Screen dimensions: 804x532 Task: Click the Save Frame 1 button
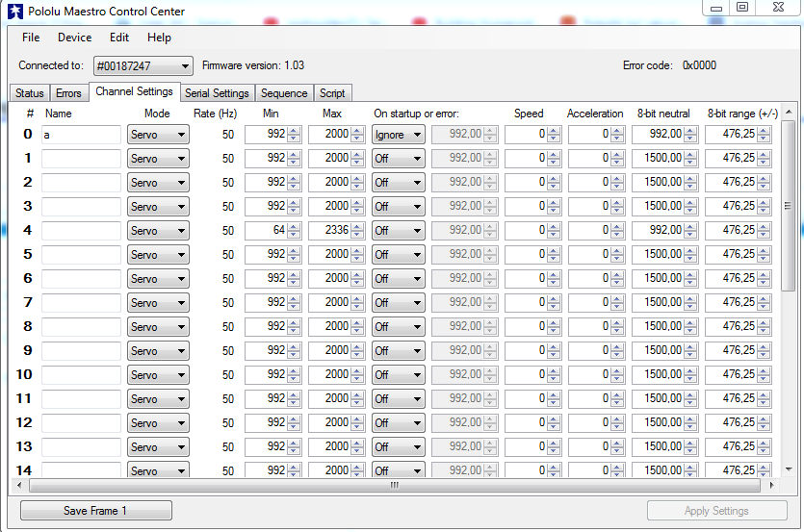coord(95,511)
